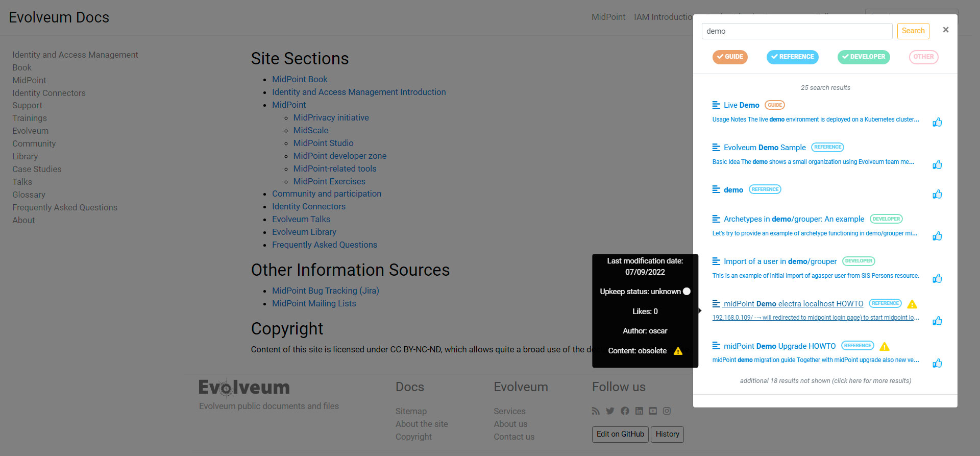Open midPoint Demo electra localhost HOWTO
980x456 pixels.
(x=793, y=304)
